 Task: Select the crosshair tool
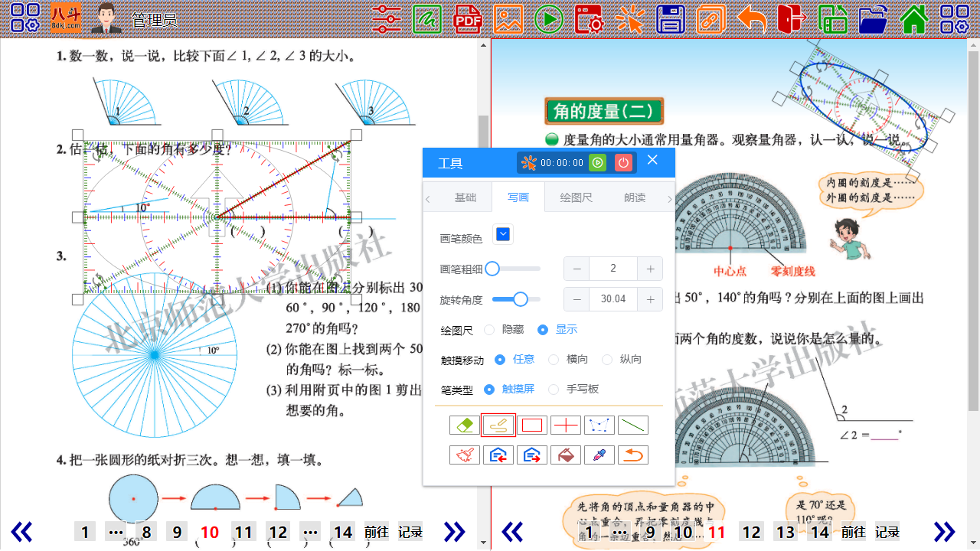(x=566, y=425)
